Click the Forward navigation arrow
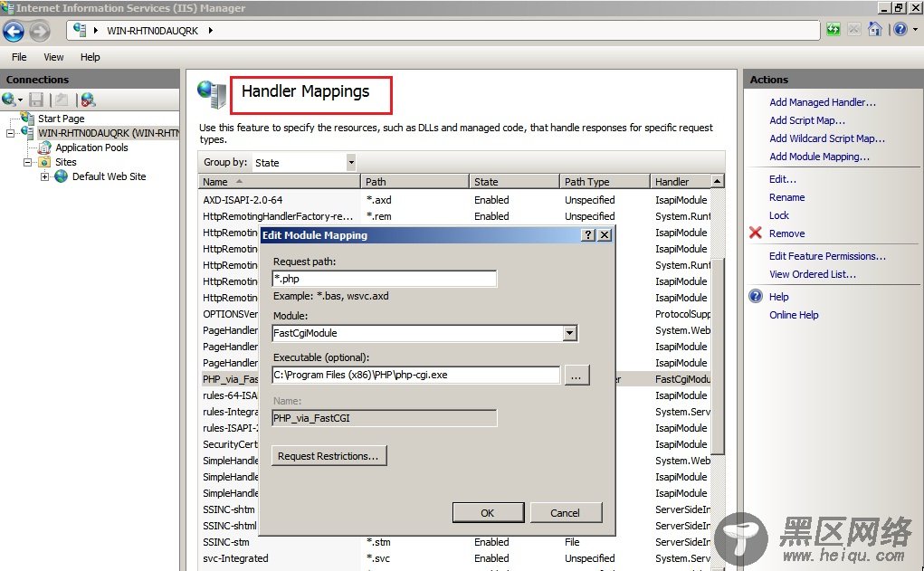This screenshot has width=924, height=571. pyautogui.click(x=40, y=32)
